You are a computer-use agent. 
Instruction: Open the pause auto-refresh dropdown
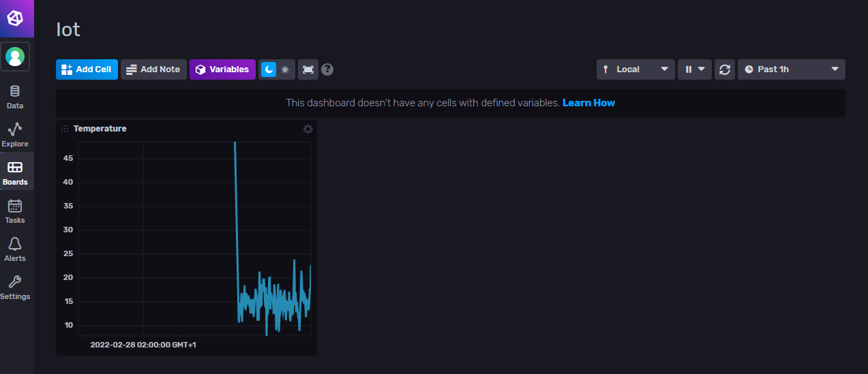[x=695, y=69]
